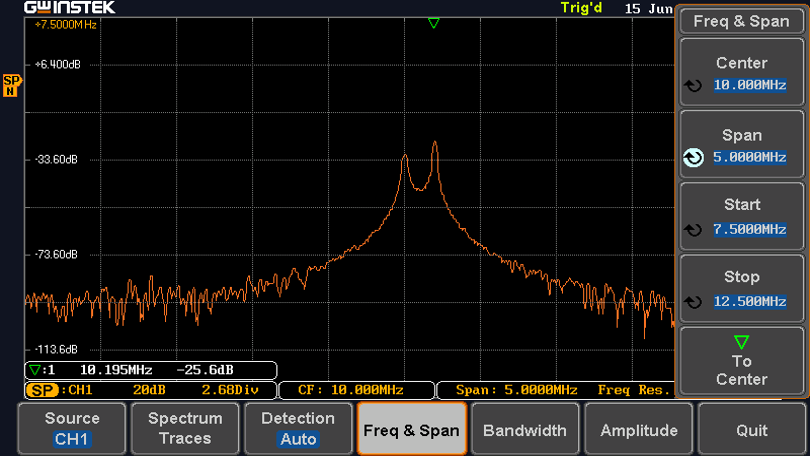
Task: Open the Source CH1 selector
Action: 72,429
